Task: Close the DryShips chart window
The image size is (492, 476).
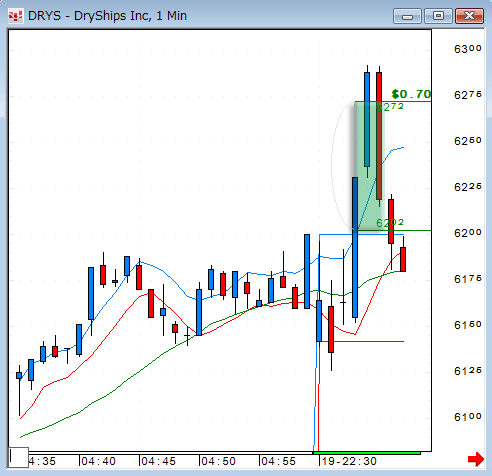Action: [x=469, y=16]
